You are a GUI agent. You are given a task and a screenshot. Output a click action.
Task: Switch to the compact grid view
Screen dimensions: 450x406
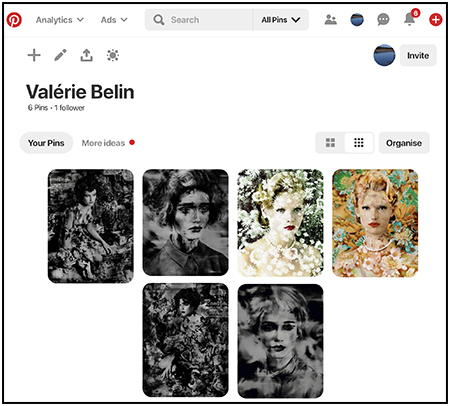click(x=359, y=143)
